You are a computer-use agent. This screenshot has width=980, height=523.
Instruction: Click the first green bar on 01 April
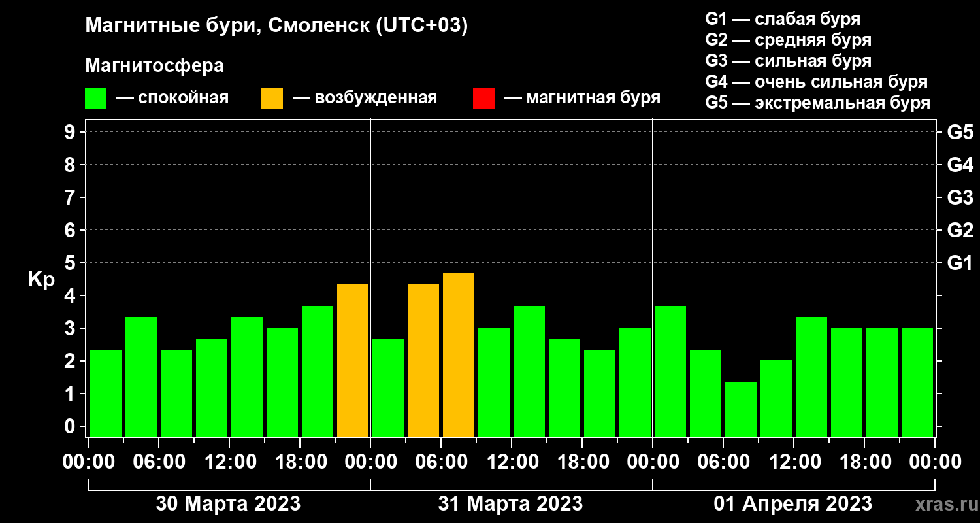coord(670,371)
